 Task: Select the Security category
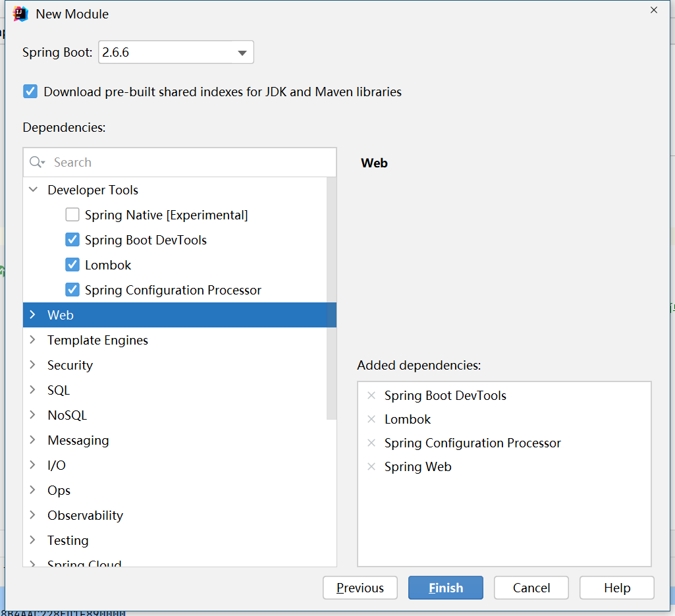70,365
